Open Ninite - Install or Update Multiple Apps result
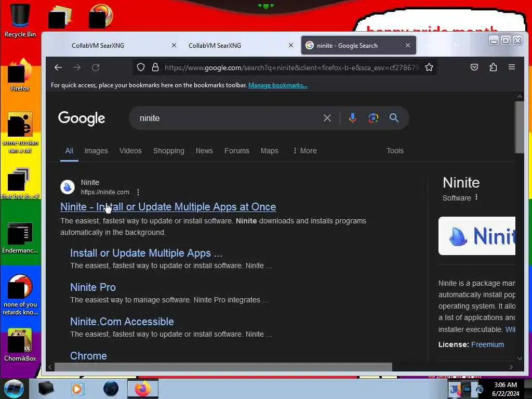 (168, 207)
